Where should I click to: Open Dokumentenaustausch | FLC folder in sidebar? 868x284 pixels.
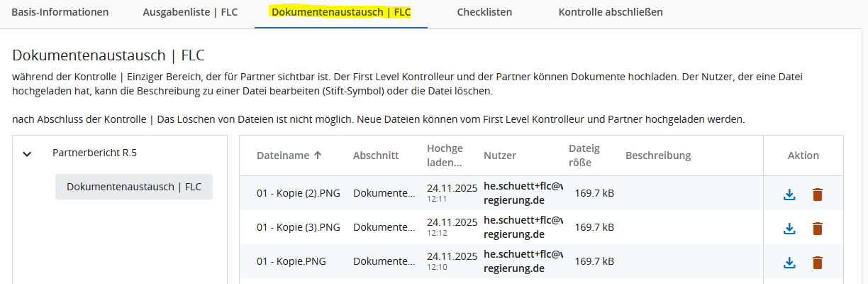134,187
